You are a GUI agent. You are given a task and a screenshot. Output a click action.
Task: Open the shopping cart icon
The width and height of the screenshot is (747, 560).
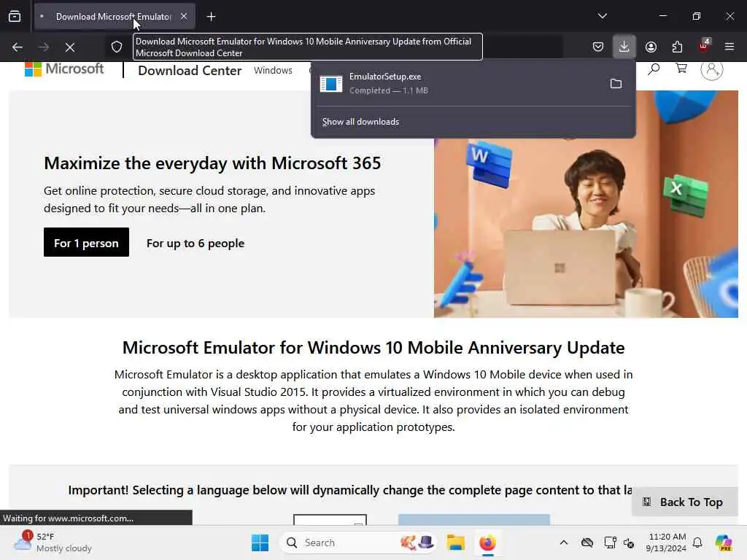pos(681,69)
